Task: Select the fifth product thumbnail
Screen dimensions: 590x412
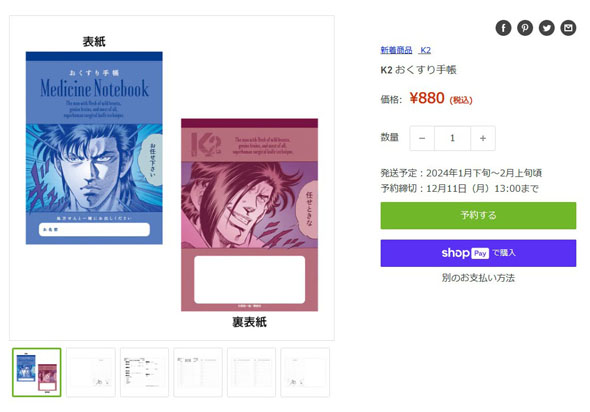Action: 251,372
